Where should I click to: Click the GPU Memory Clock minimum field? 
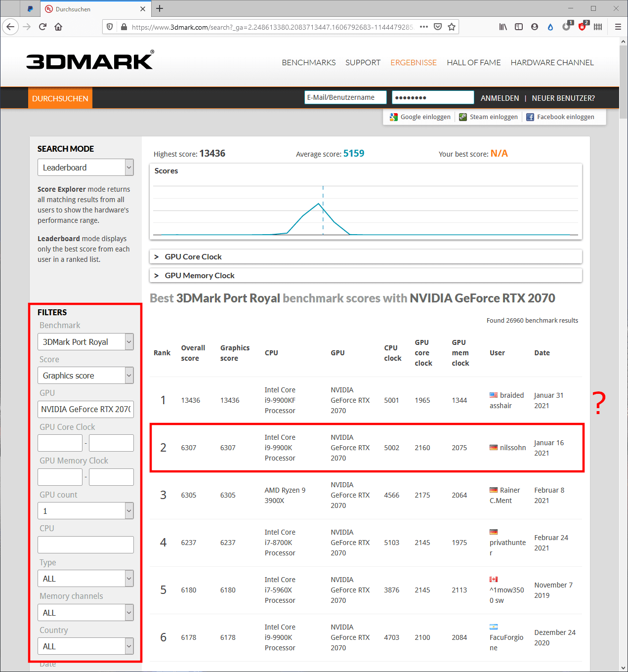[x=60, y=477]
